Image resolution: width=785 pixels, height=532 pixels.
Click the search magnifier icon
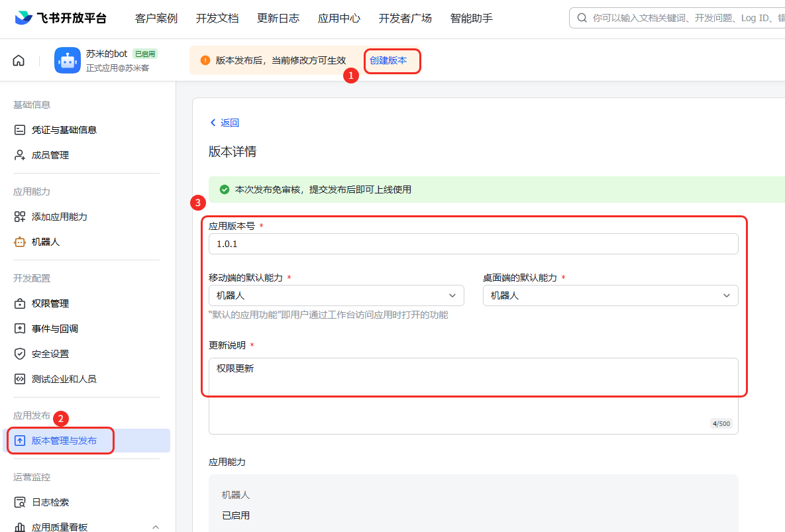click(x=582, y=18)
